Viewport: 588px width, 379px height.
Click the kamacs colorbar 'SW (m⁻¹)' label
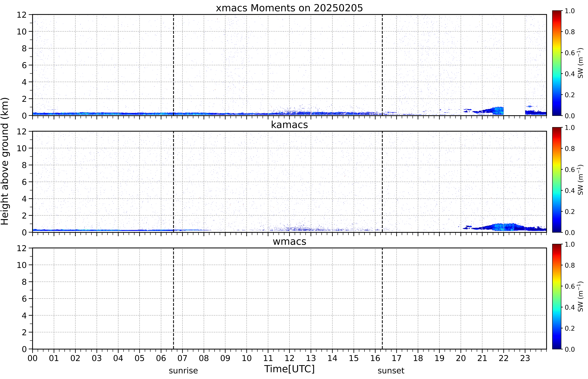(x=580, y=180)
